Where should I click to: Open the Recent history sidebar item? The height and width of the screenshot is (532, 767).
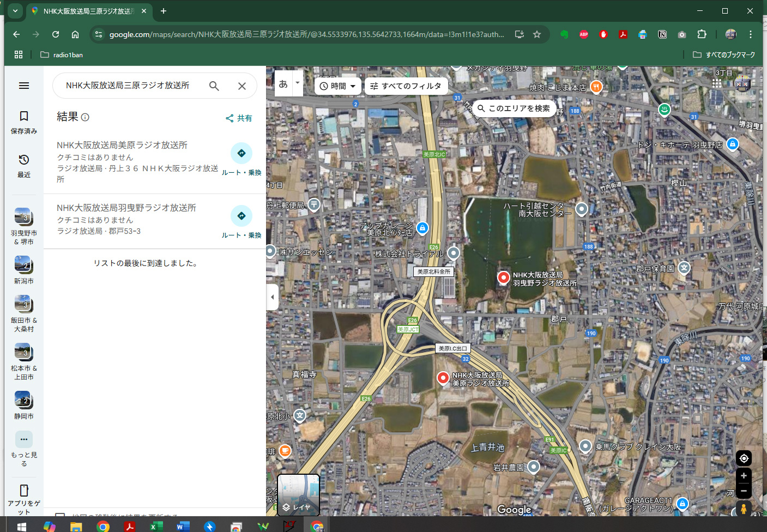[23, 166]
